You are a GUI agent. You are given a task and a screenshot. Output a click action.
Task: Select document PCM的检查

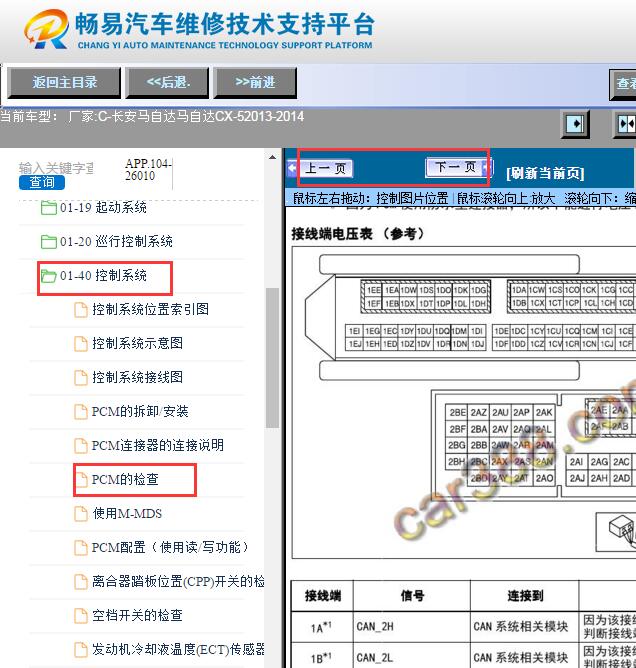pos(125,480)
